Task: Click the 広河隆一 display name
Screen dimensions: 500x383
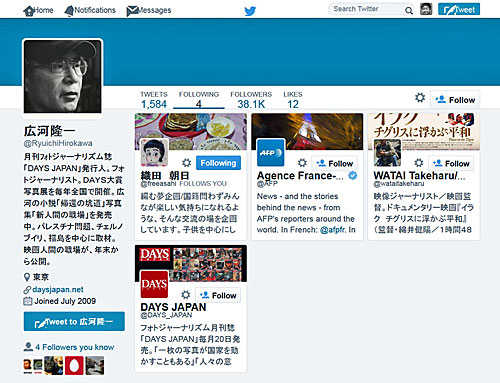Action: (50, 131)
